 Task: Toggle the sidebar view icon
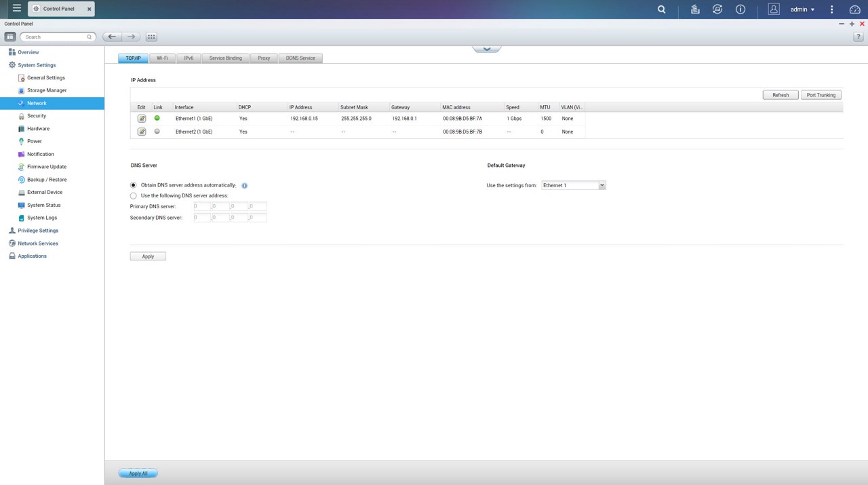coord(10,37)
